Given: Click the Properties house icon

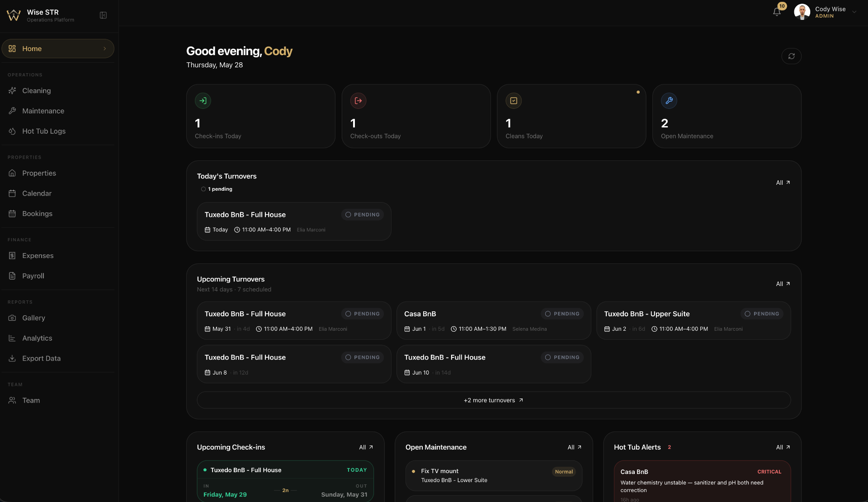Looking at the screenshot, I should [x=12, y=173].
